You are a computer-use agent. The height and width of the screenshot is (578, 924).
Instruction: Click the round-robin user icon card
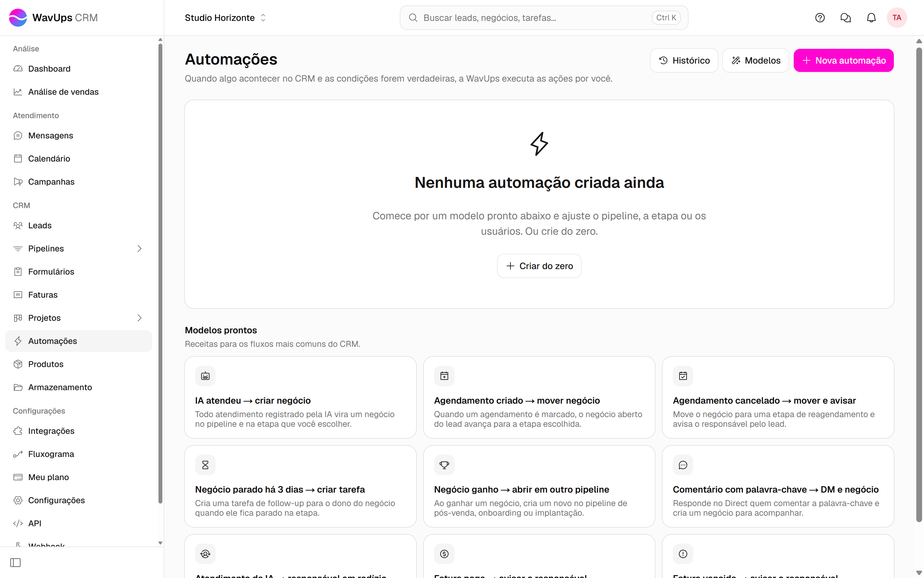point(205,554)
